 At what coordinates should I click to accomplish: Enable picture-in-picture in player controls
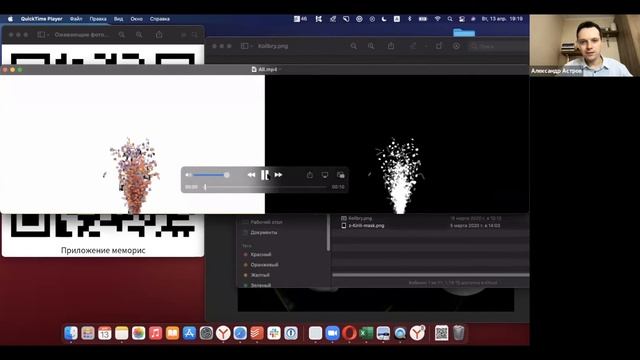[340, 175]
